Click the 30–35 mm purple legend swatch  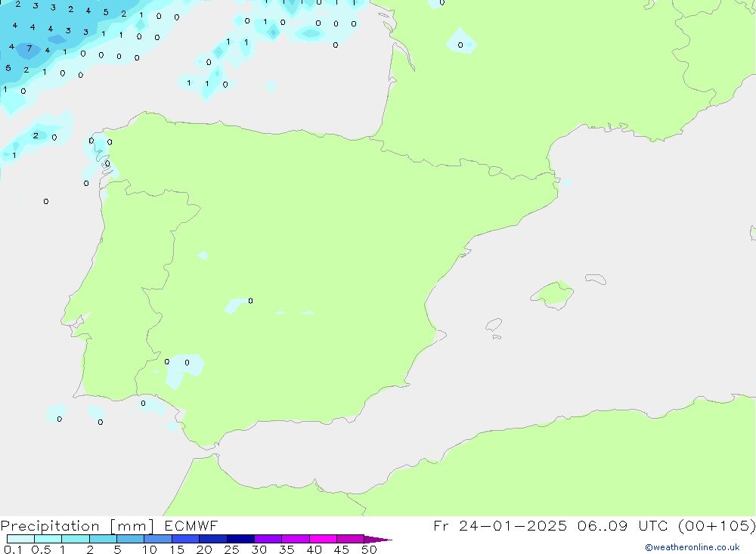(x=268, y=539)
